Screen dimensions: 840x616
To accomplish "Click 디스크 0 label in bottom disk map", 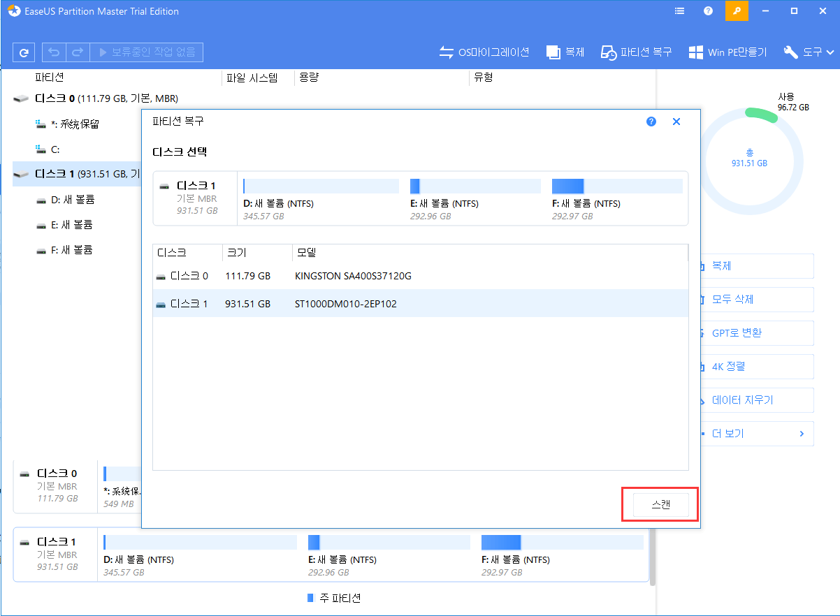I will coord(57,474).
